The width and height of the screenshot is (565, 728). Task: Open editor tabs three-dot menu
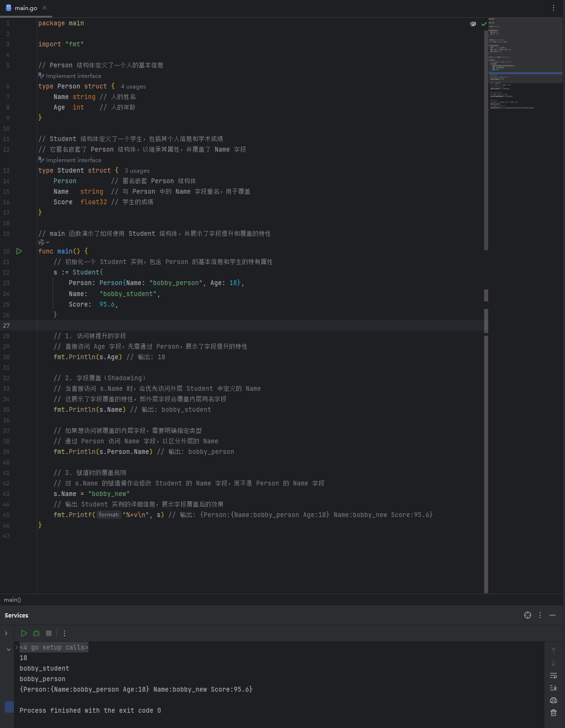554,8
